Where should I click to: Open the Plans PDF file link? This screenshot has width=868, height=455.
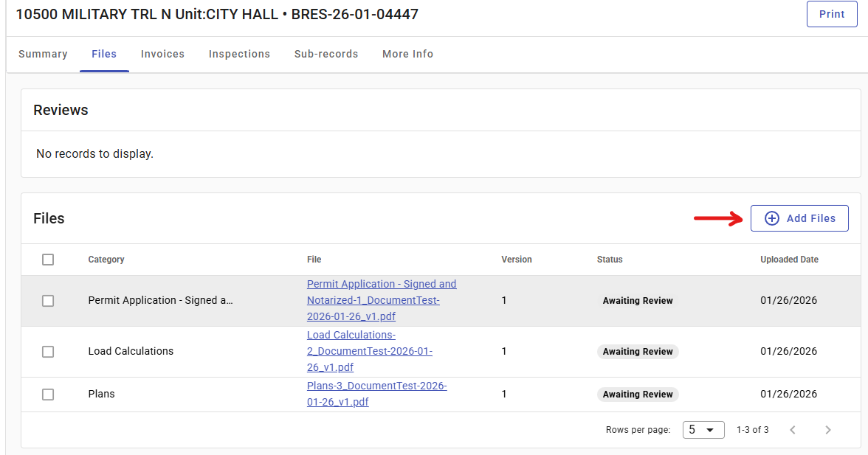click(x=376, y=394)
